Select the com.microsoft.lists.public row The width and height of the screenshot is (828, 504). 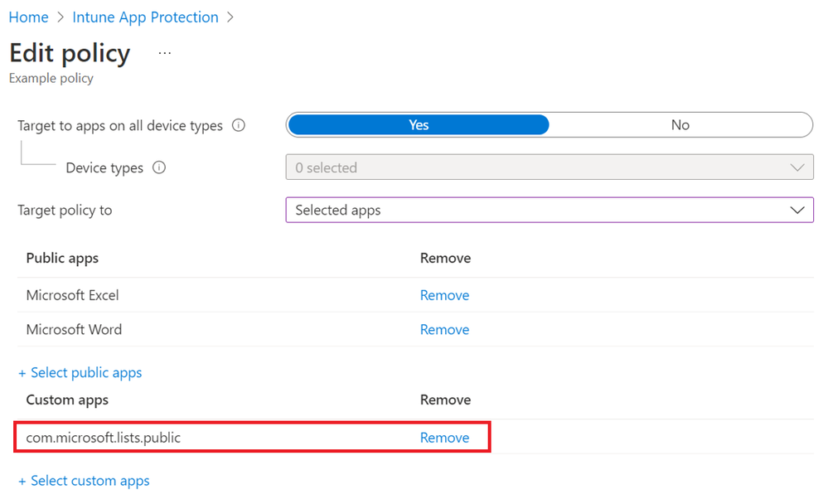pyautogui.click(x=103, y=438)
